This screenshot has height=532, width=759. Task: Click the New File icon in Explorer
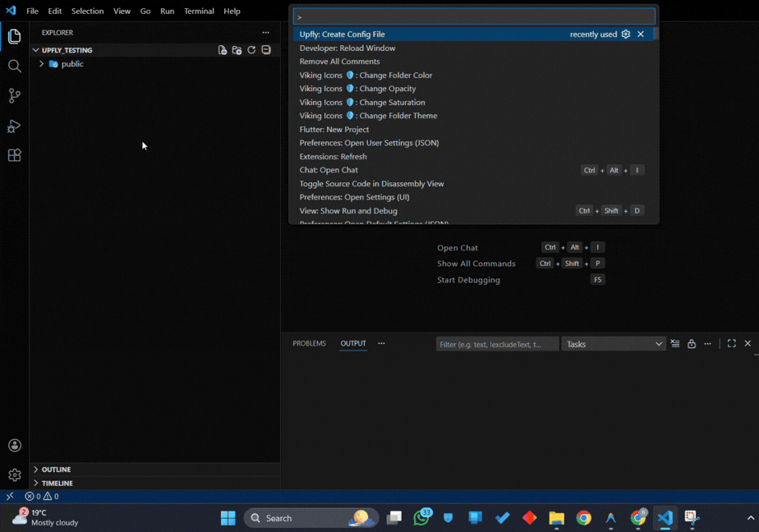223,49
